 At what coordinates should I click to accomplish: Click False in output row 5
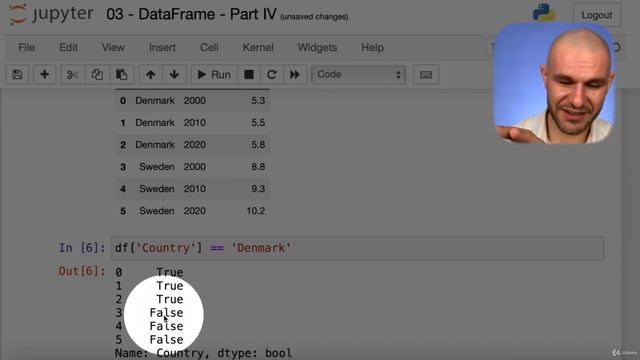166,339
